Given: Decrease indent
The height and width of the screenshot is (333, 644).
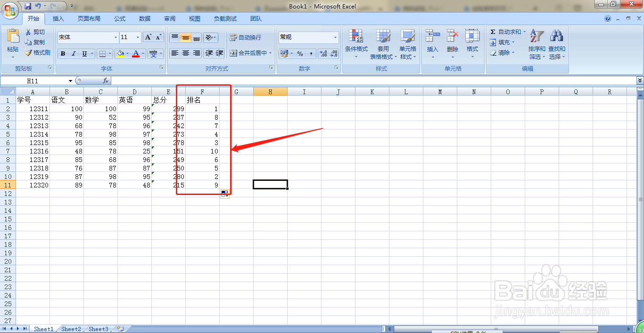Looking at the screenshot, I should [x=209, y=53].
